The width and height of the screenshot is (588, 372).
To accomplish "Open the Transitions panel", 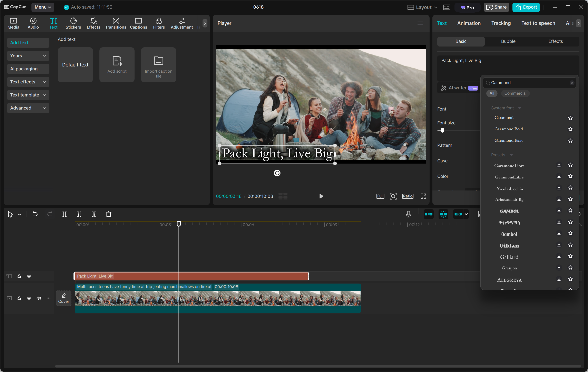I will point(116,23).
